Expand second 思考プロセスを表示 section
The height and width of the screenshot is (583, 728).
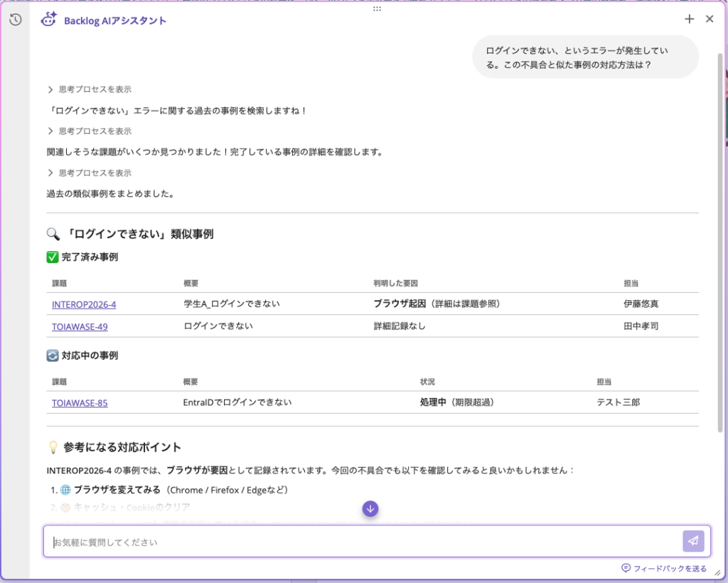[x=90, y=132]
